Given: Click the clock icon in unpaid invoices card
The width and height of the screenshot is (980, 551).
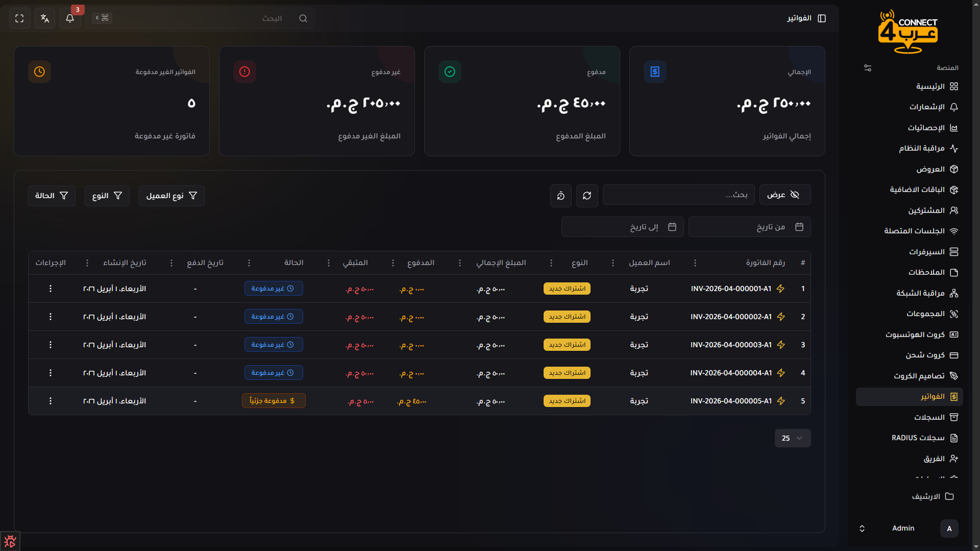Looking at the screenshot, I should 39,71.
